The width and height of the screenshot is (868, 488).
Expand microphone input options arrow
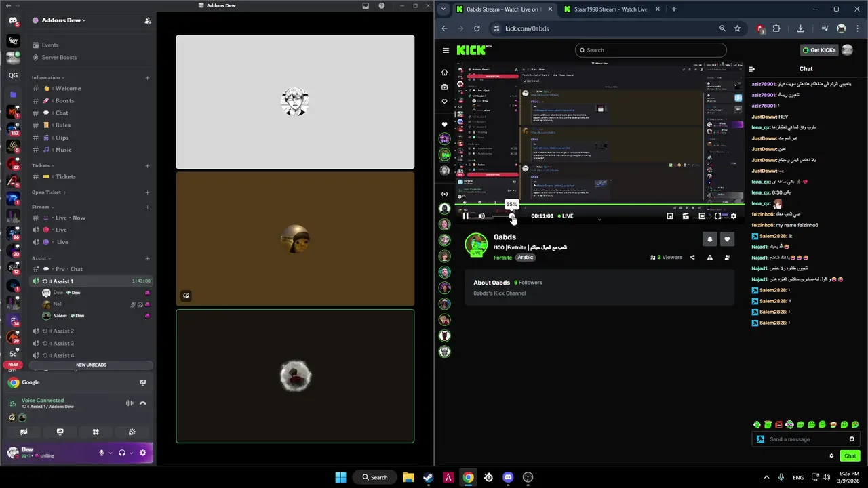click(110, 453)
